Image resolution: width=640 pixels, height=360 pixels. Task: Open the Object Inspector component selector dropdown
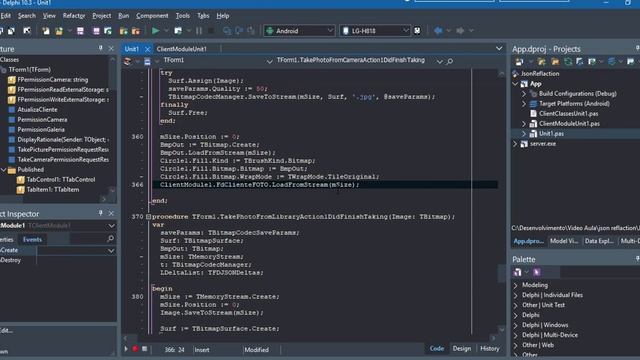pos(111,226)
